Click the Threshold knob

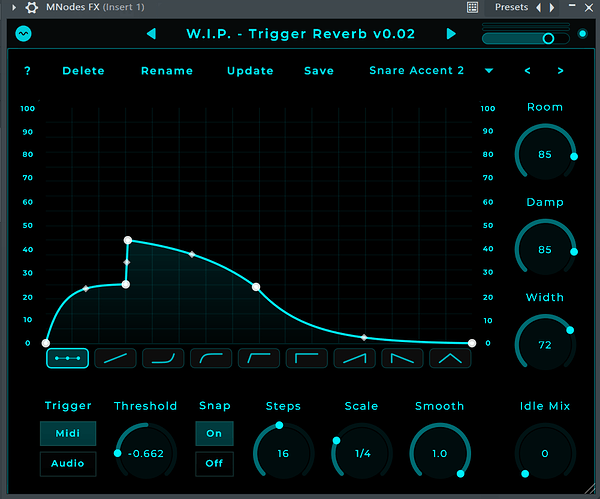point(146,453)
